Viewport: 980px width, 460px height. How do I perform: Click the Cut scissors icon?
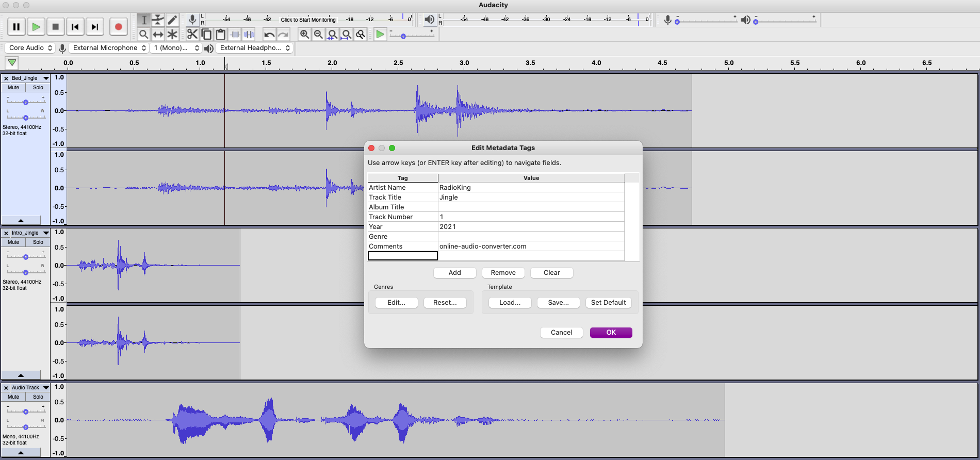(192, 35)
